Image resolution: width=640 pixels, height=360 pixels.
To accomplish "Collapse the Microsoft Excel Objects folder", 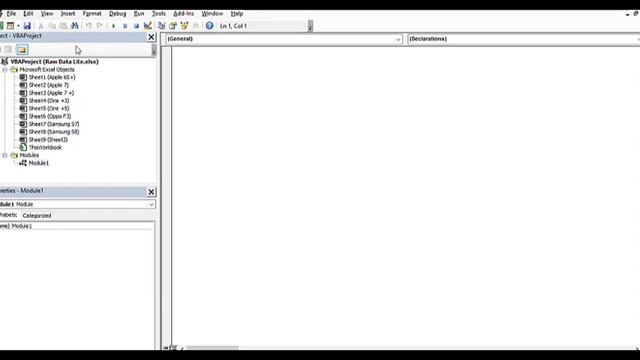I will click(5, 70).
